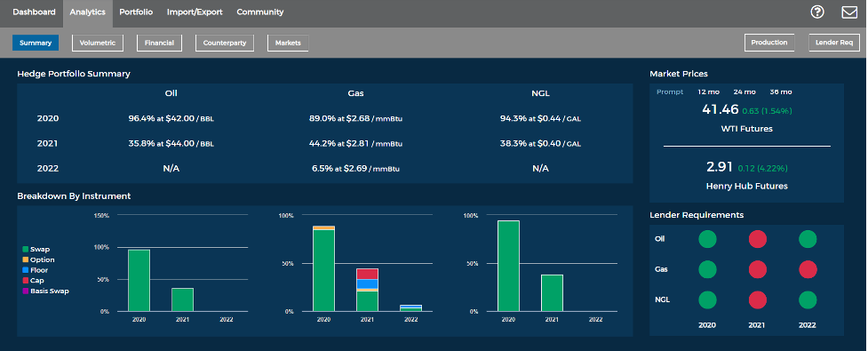Go to the Community tab
Image resolution: width=868 pixels, height=351 pixels.
tap(260, 12)
